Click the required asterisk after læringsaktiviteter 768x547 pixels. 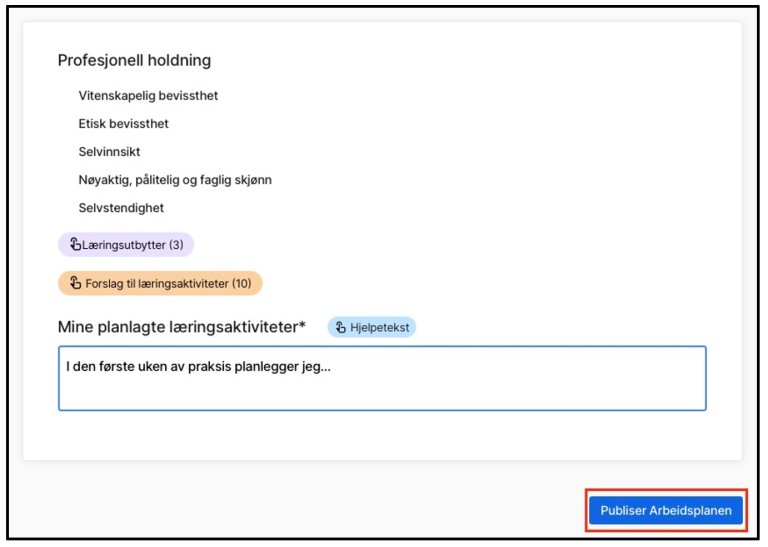[x=302, y=325]
